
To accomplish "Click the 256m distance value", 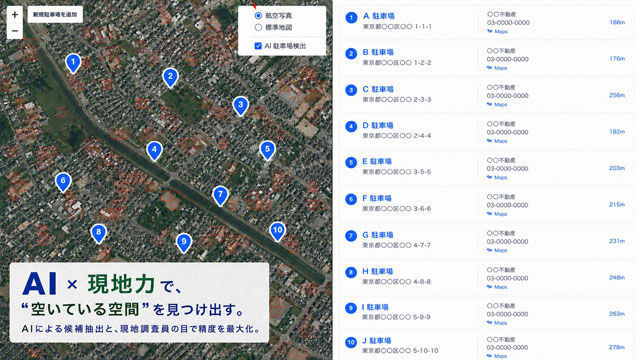I will (x=617, y=95).
